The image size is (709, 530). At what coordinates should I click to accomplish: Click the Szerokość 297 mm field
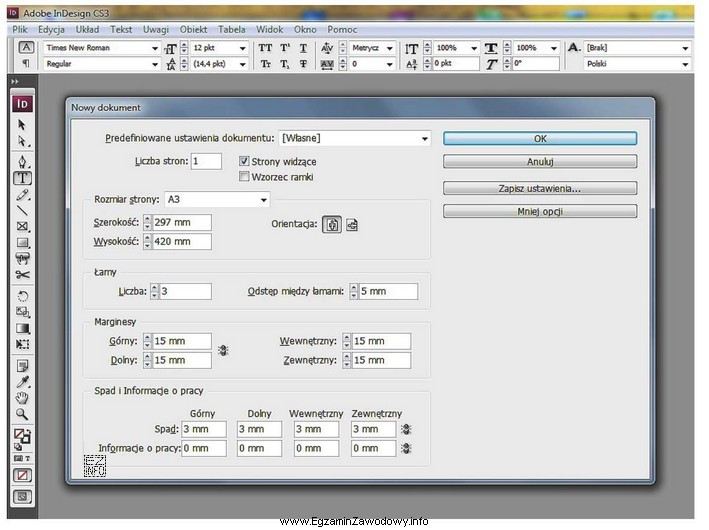(x=181, y=222)
